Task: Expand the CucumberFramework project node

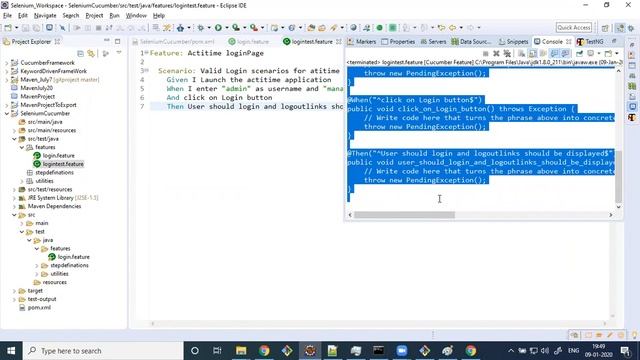Action: [7, 63]
